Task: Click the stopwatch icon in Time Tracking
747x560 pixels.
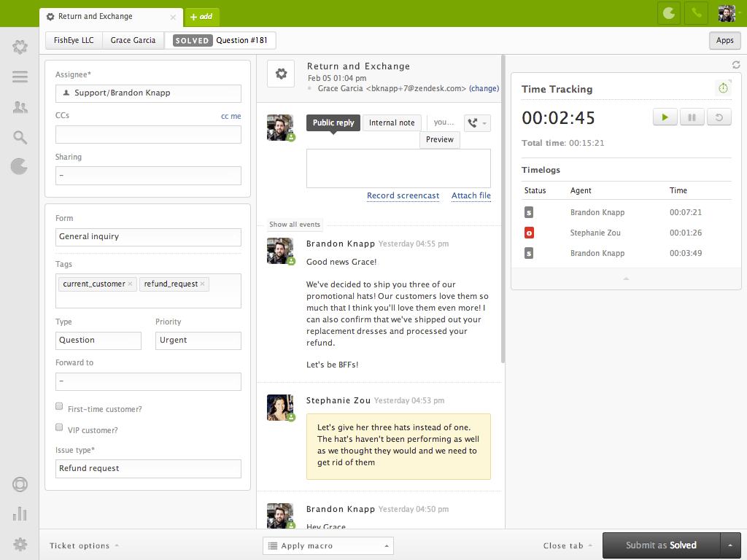Action: tap(723, 87)
